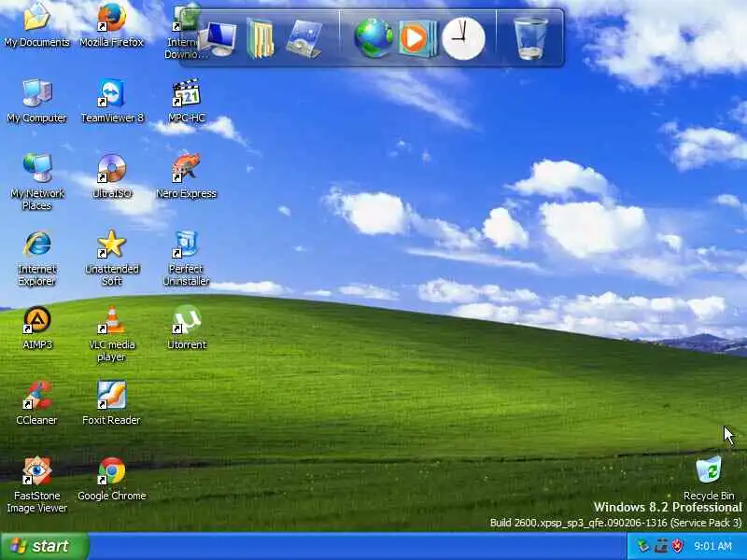Click the pictures icon in the dock
The height and width of the screenshot is (560, 747).
pos(304,39)
